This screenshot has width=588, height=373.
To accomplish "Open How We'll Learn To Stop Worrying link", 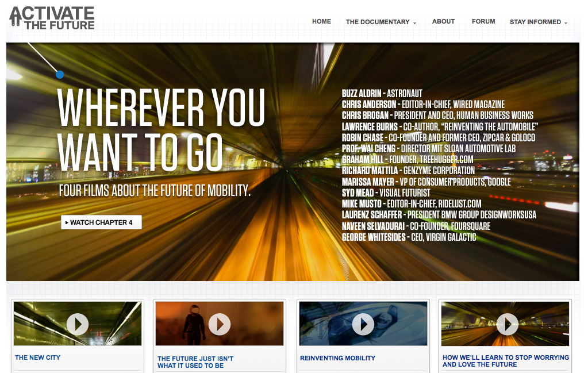I will (505, 361).
